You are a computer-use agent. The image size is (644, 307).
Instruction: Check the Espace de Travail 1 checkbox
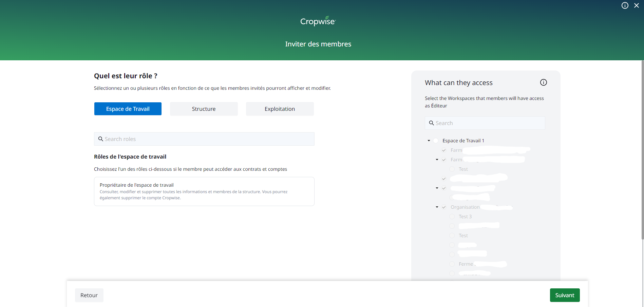pyautogui.click(x=436, y=141)
